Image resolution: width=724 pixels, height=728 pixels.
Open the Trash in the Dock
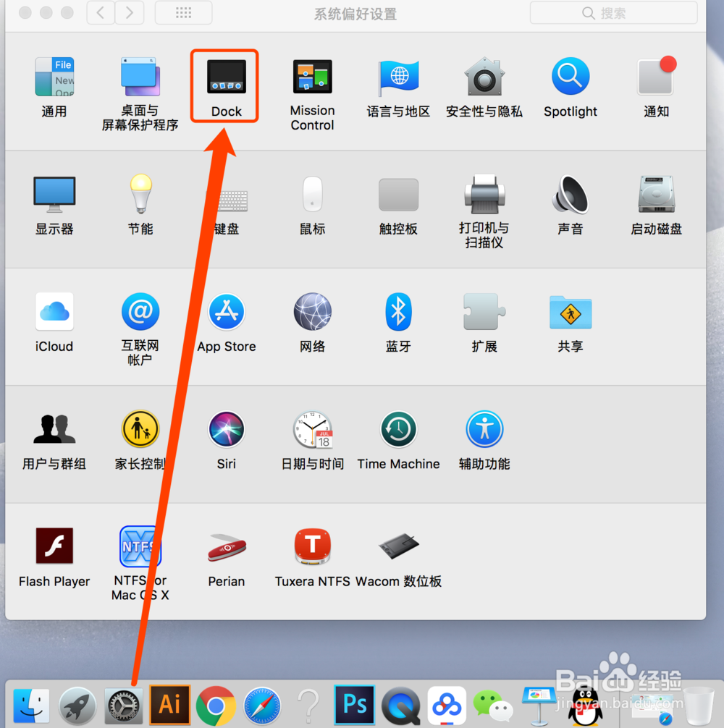[699, 706]
